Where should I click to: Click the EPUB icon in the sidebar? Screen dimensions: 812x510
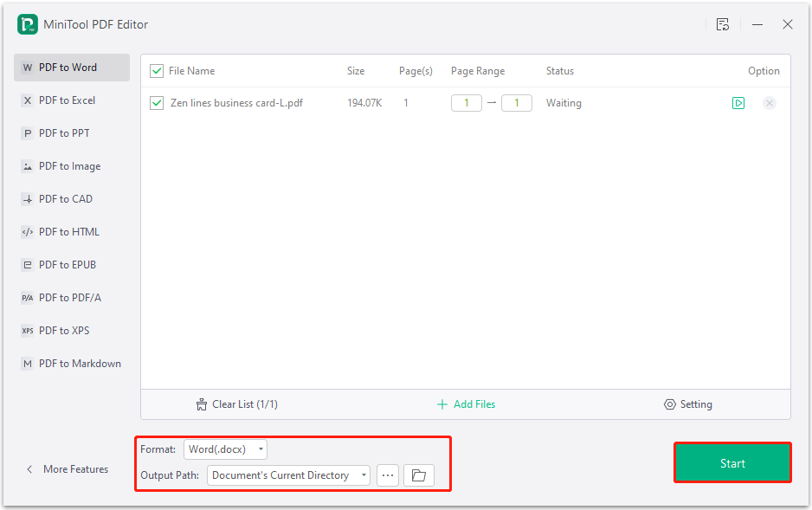coord(28,265)
